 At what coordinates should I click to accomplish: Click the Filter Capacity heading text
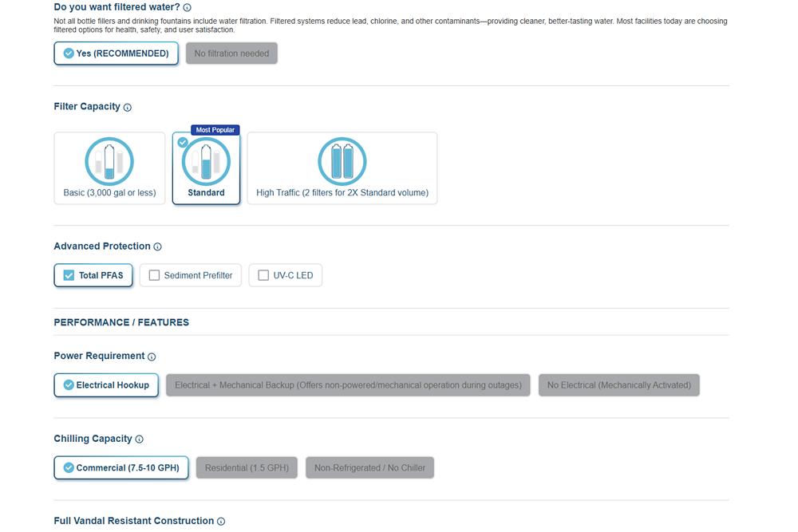87,106
